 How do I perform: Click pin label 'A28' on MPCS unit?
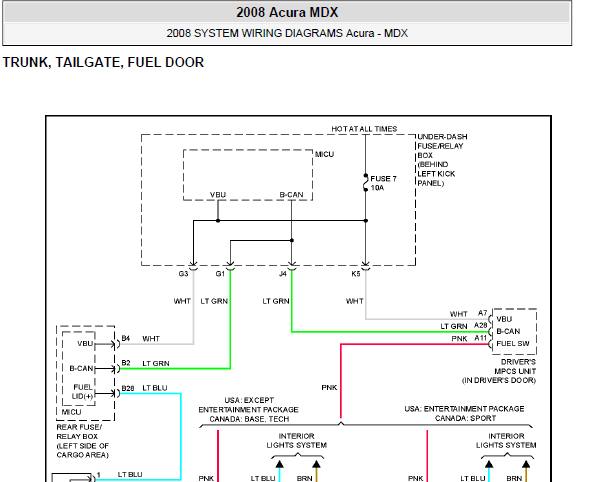click(x=480, y=325)
